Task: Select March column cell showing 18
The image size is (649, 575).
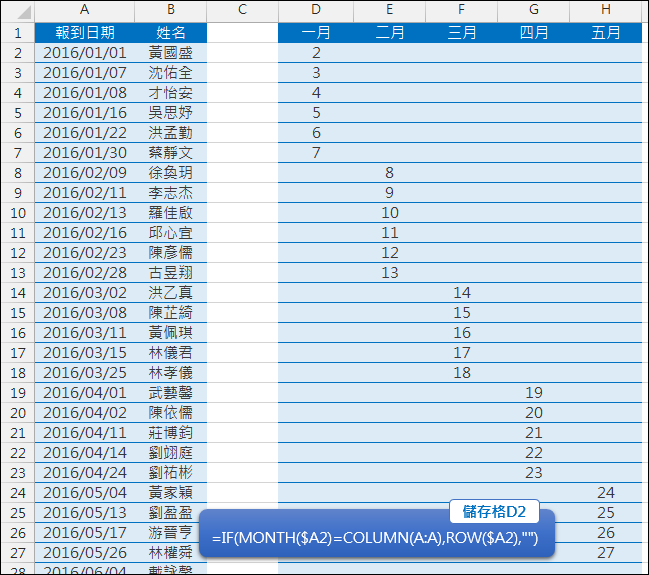Action: (462, 373)
